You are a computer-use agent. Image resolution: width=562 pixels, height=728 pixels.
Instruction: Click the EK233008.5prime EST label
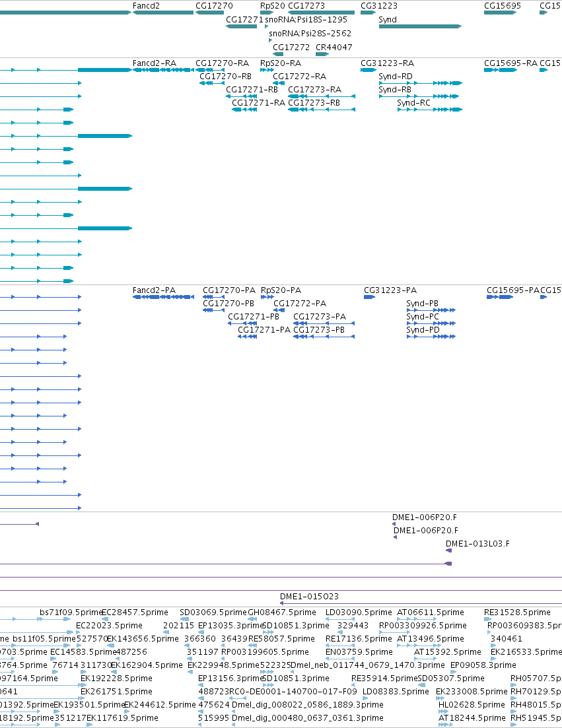click(x=472, y=691)
